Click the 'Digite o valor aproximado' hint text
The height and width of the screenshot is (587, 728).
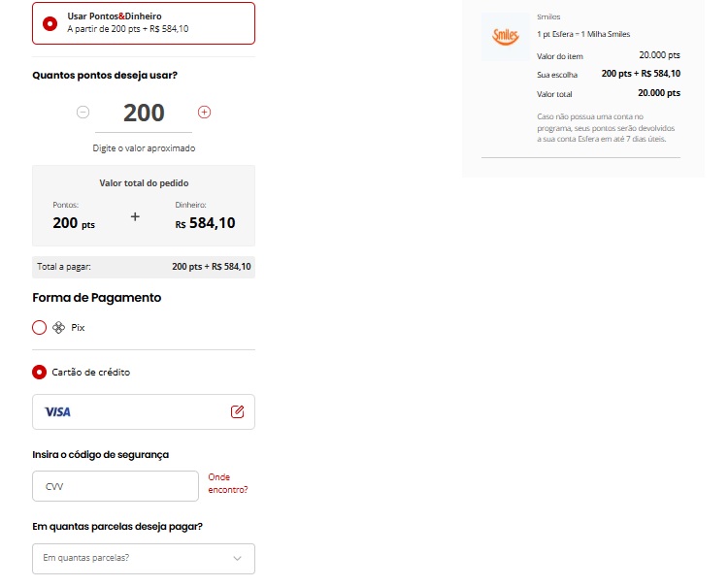point(144,148)
